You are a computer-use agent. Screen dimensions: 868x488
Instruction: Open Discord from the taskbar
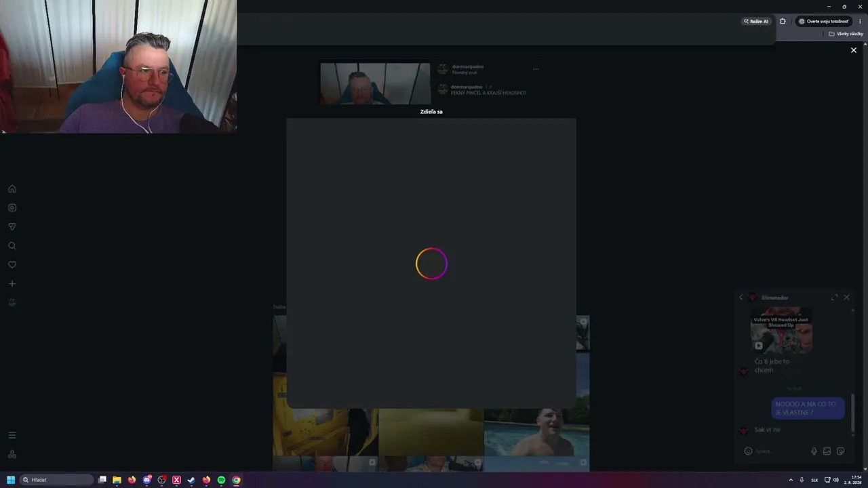click(x=146, y=480)
